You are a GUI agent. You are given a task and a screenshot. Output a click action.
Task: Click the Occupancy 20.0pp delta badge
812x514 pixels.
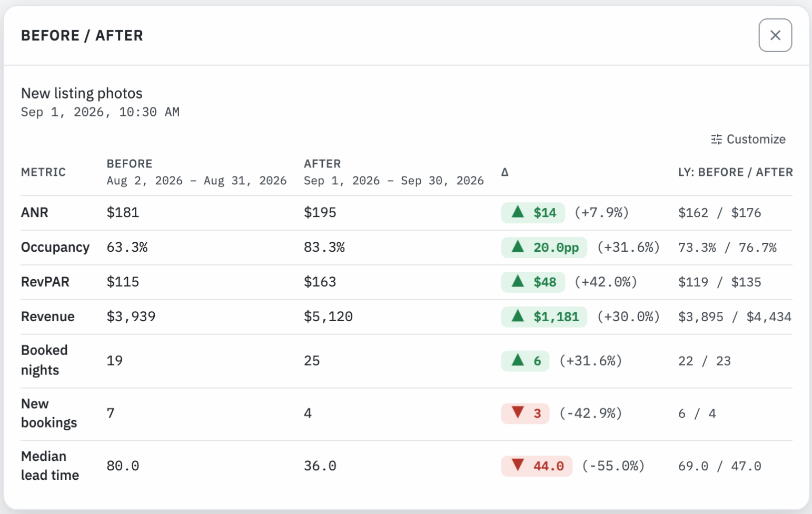click(x=544, y=247)
